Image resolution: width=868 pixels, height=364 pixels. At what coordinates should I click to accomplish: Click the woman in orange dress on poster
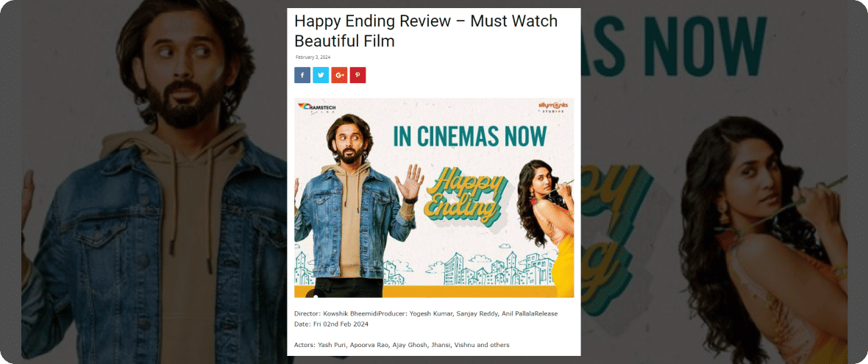(545, 226)
